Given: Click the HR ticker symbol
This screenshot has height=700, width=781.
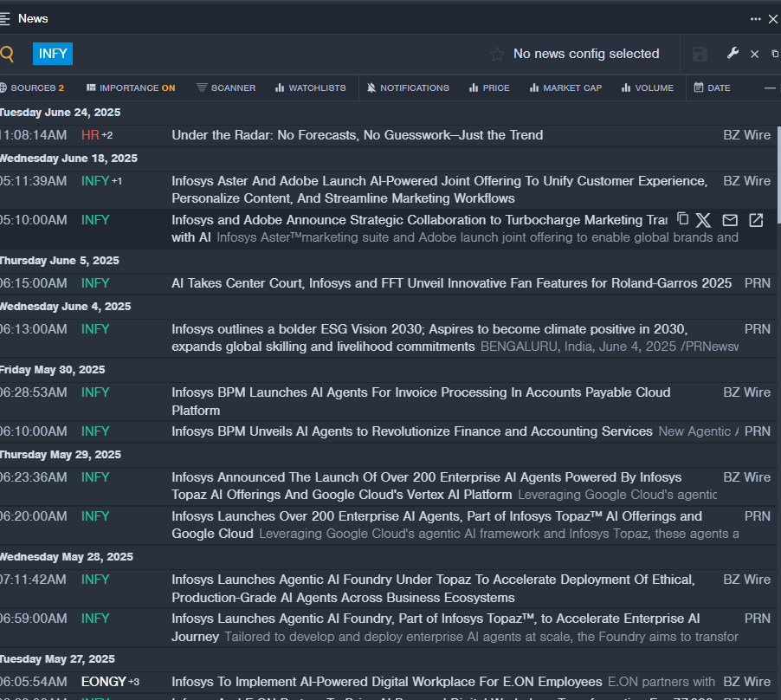Looking at the screenshot, I should tap(90, 135).
